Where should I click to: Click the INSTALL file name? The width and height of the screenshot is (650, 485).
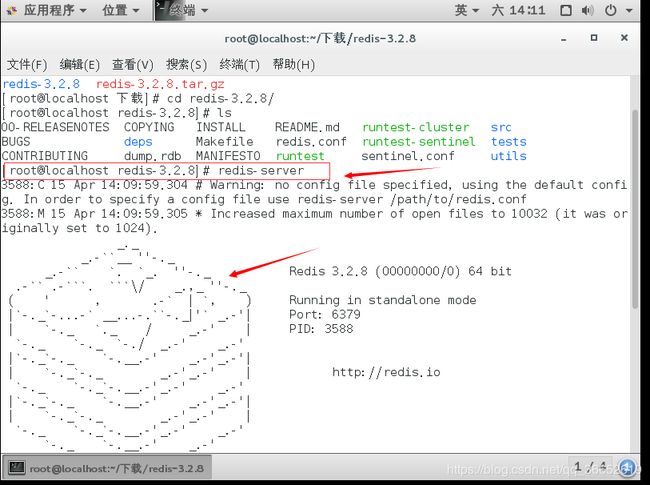221,127
